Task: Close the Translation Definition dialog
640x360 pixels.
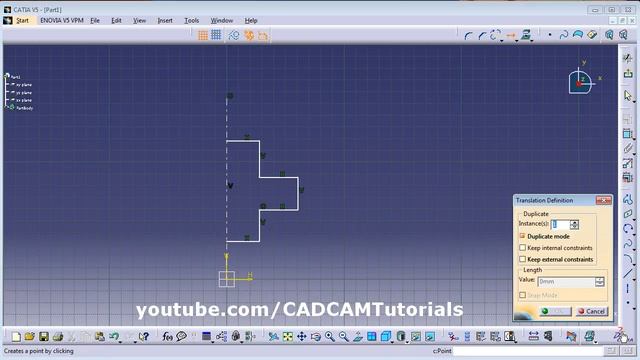Action: (x=603, y=200)
